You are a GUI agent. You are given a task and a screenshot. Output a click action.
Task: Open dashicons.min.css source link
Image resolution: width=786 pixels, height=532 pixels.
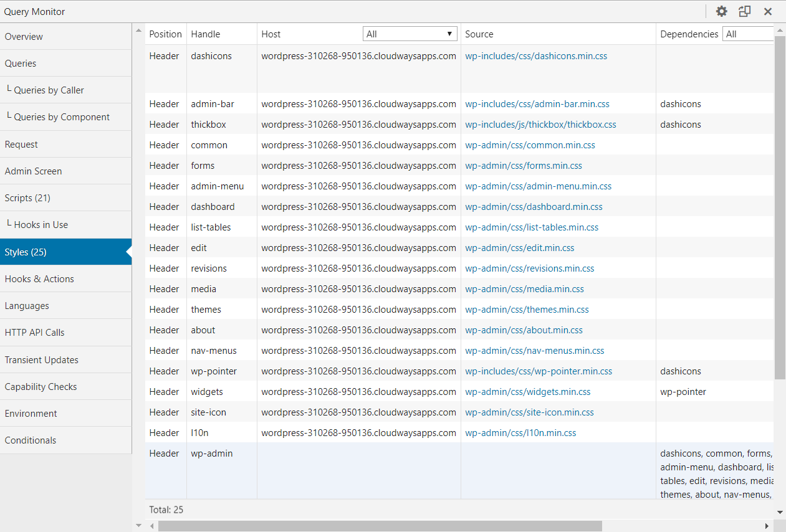click(535, 56)
